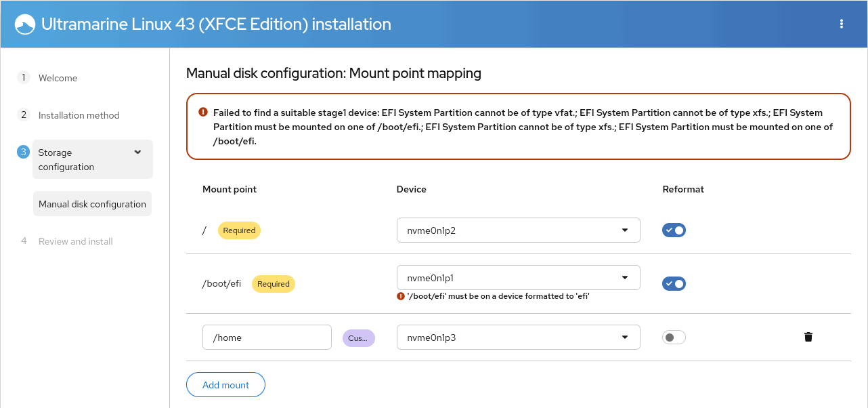Click the error icon under the /boot/efi device
This screenshot has height=408, width=868.
tap(401, 296)
